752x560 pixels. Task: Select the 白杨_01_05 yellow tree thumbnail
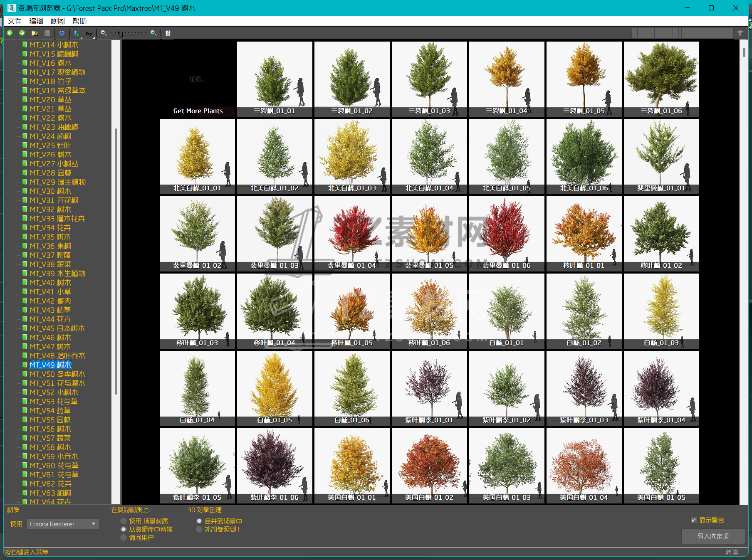[275, 388]
